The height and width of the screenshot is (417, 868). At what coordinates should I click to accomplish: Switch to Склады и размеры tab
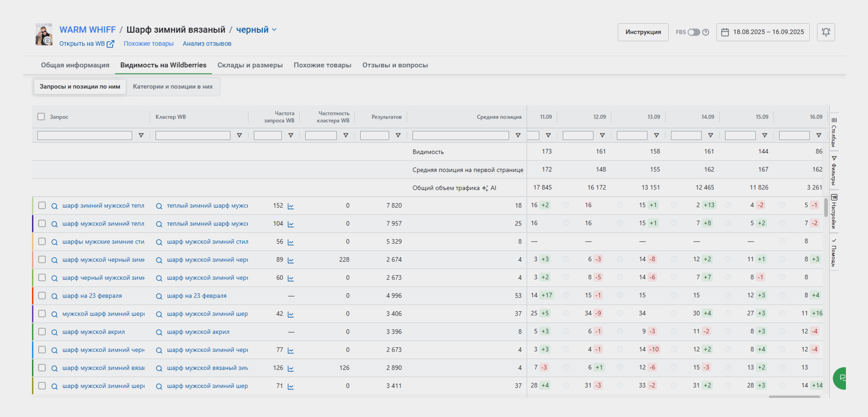click(x=250, y=65)
